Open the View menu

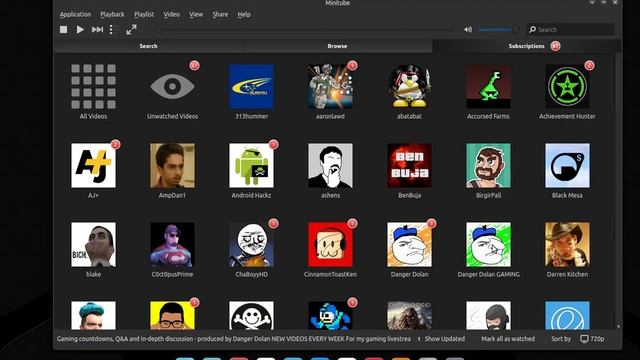tap(196, 14)
